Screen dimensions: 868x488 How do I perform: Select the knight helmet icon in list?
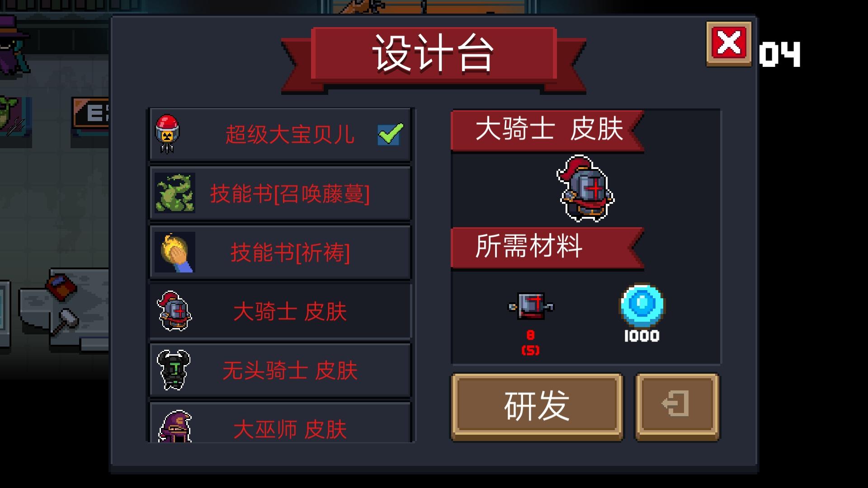174,311
